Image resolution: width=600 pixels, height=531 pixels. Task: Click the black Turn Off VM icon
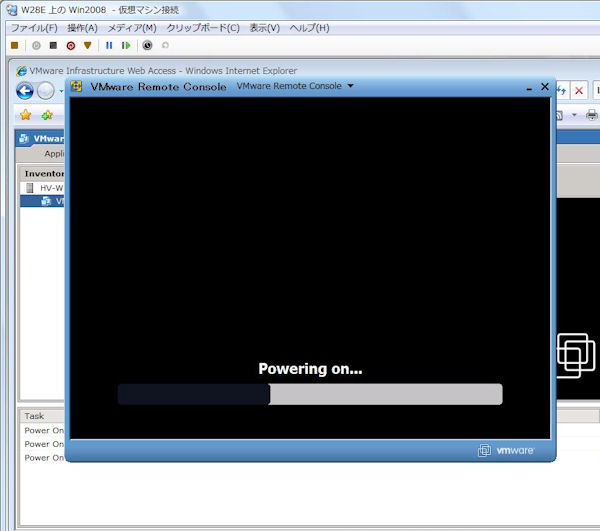[x=53, y=46]
